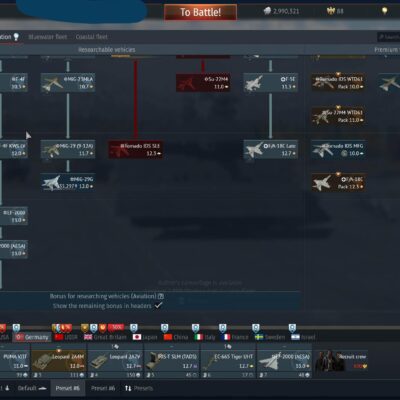Open the Bluewater fleet tab
Viewport: 400px width, 400px height.
(x=48, y=37)
